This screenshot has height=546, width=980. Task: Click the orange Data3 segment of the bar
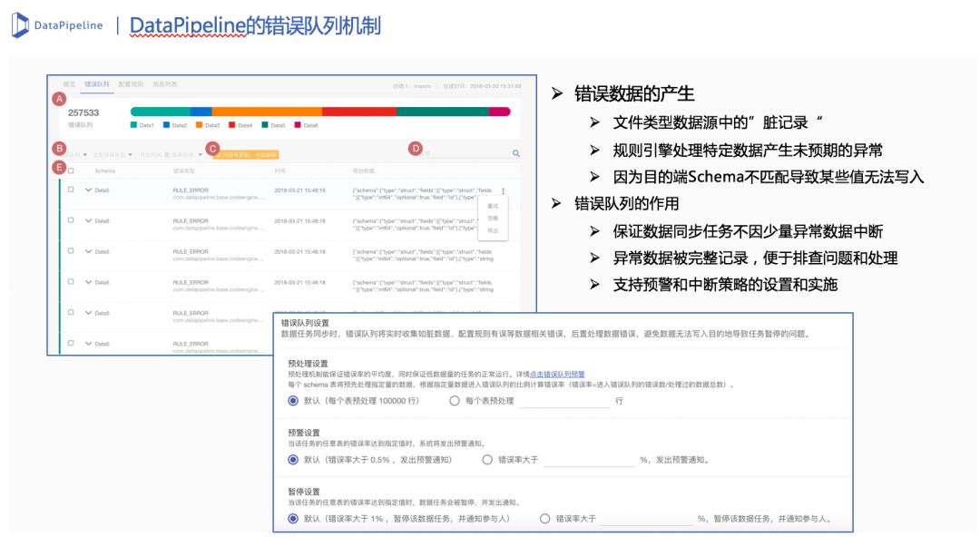pos(267,112)
